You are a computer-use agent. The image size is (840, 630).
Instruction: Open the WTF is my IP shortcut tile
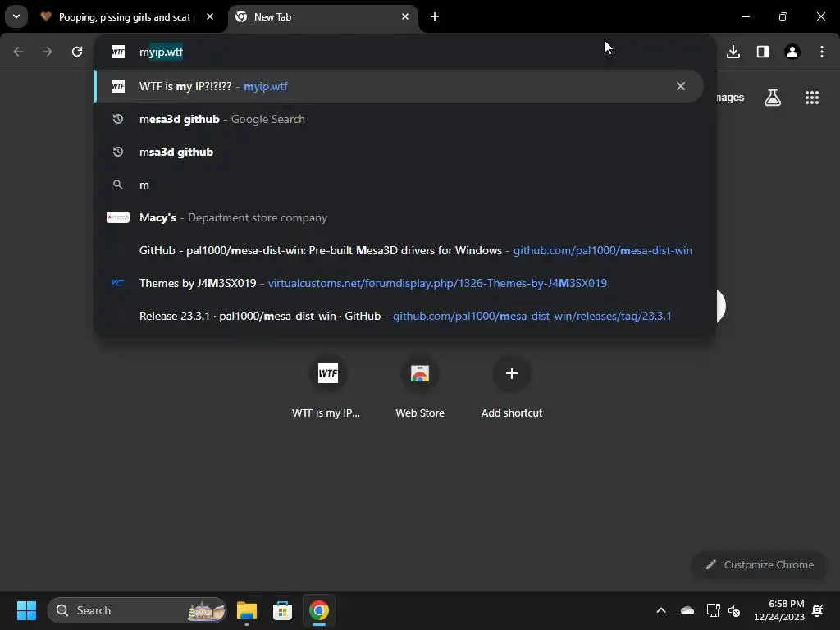[326, 388]
